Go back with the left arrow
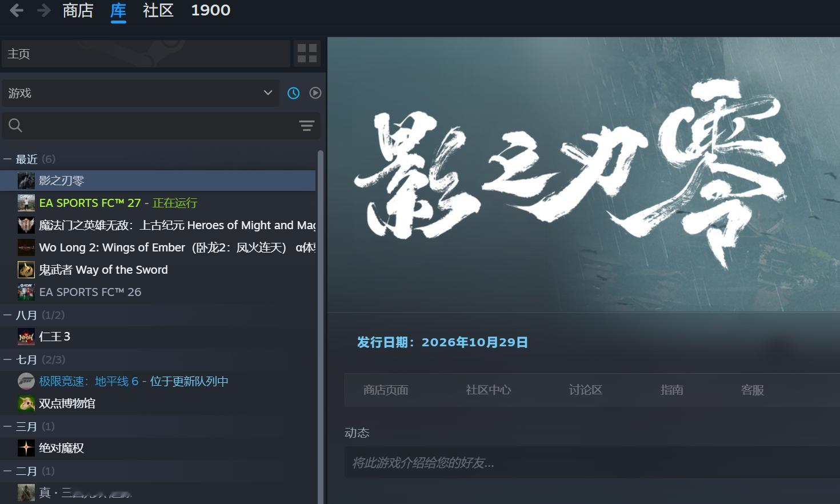This screenshot has width=840, height=504. point(17,10)
